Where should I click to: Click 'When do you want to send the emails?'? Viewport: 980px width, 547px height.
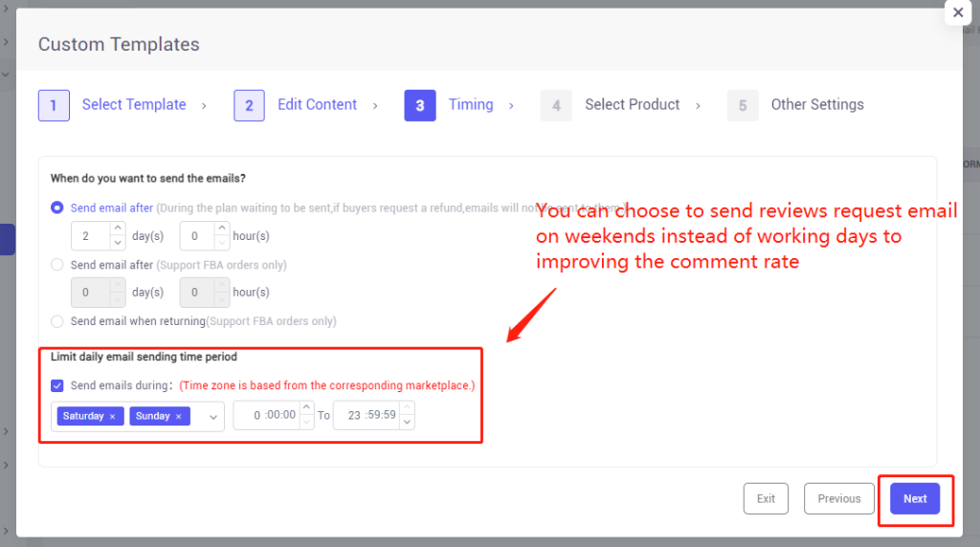coord(148,178)
